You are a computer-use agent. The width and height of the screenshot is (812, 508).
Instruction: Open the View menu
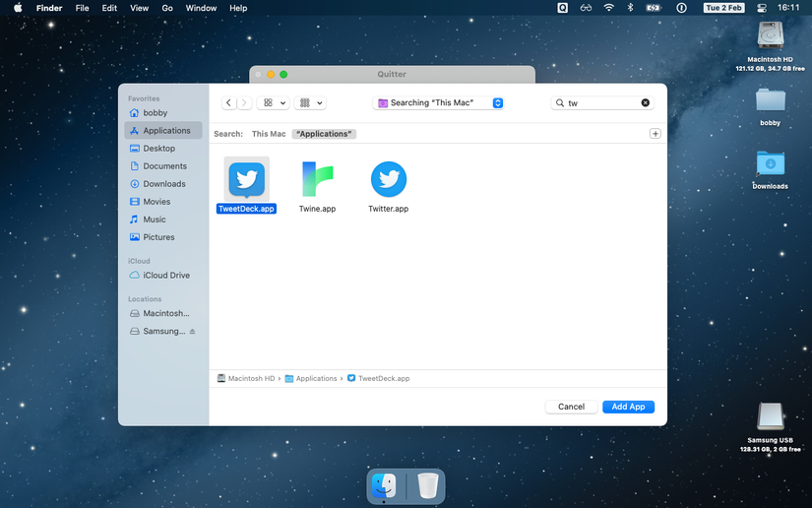[x=139, y=8]
